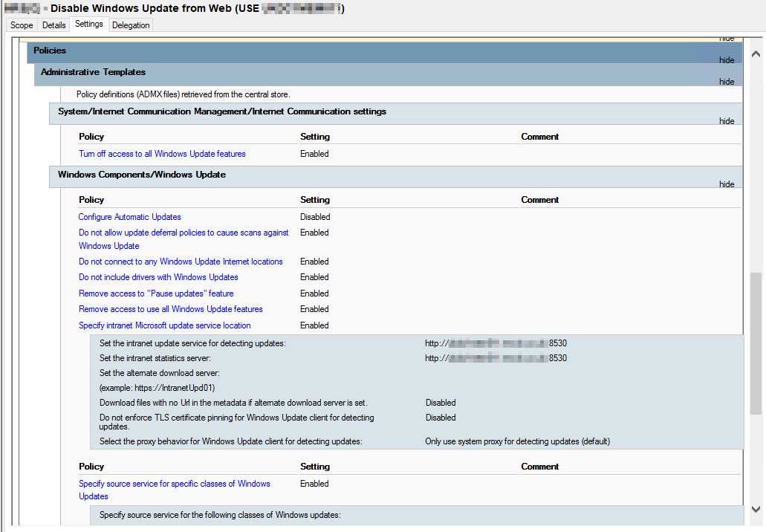Click the vertical scrollbar thumb
Image resolution: width=766 pixels, height=532 pixels.
(x=756, y=343)
